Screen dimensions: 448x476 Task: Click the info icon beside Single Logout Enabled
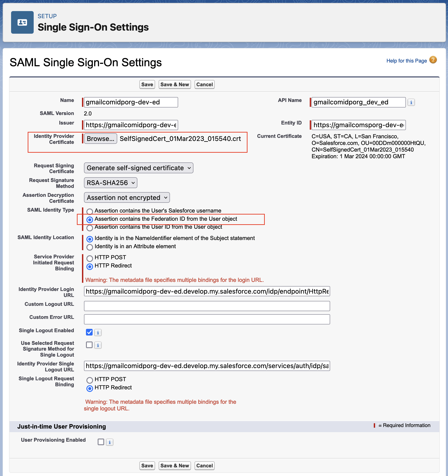98,332
